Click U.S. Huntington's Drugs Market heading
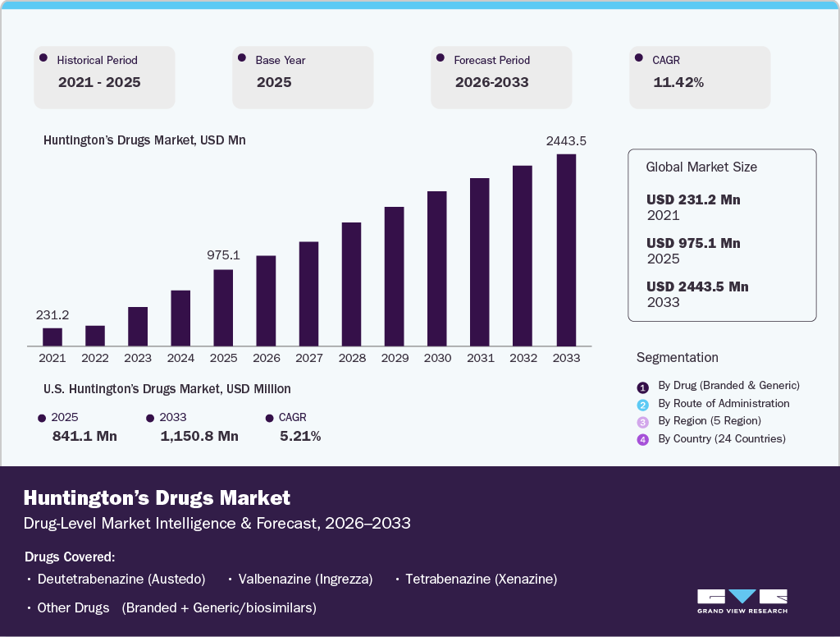The image size is (840, 637). [167, 389]
